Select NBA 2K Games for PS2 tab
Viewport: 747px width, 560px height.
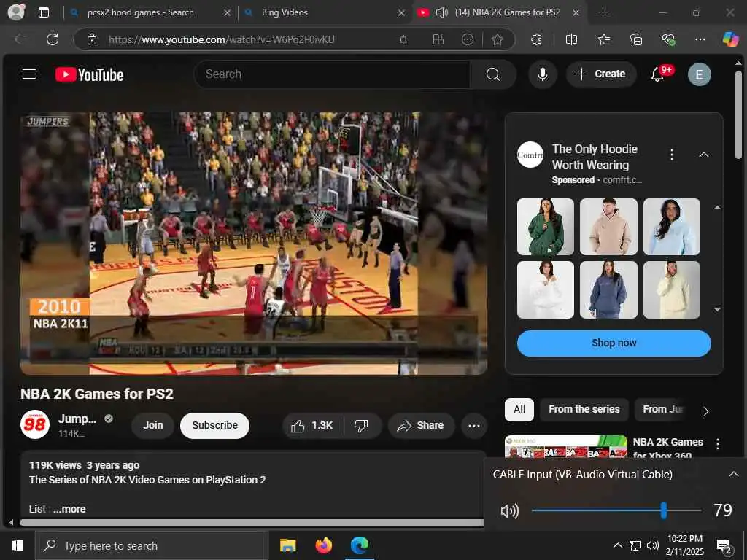pyautogui.click(x=507, y=12)
